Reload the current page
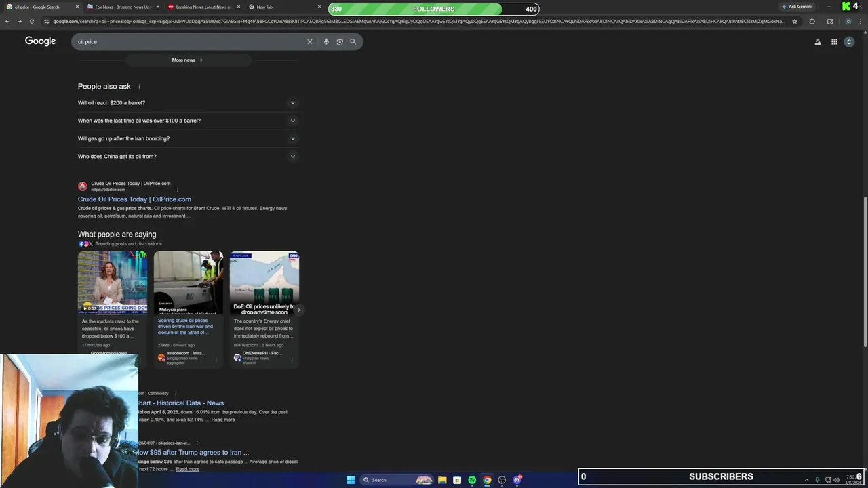This screenshot has width=868, height=488. point(31,21)
